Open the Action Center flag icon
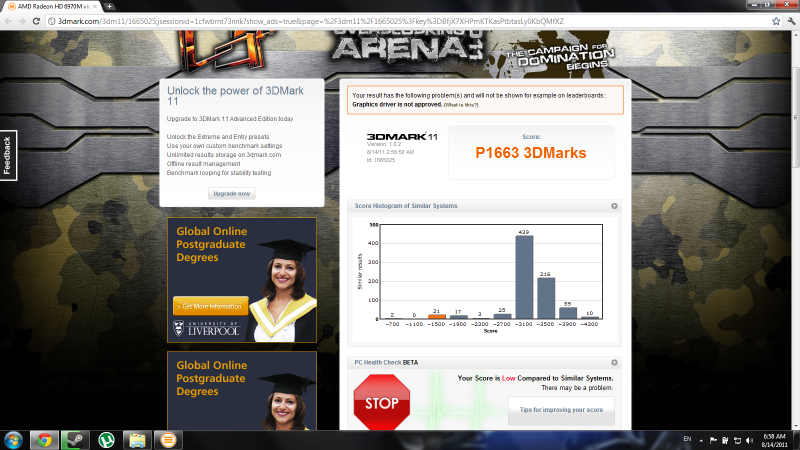This screenshot has width=800, height=450. [713, 440]
